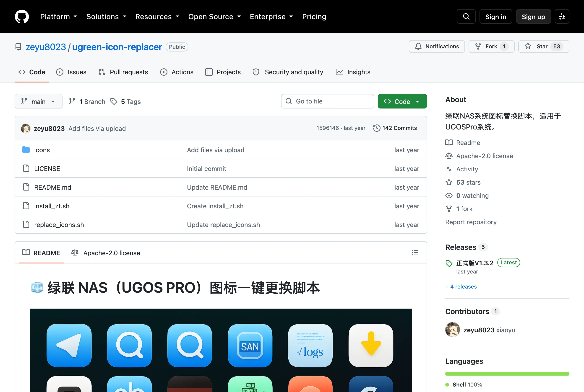Click the Releases heading link
This screenshot has height=392, width=584.
click(x=461, y=247)
